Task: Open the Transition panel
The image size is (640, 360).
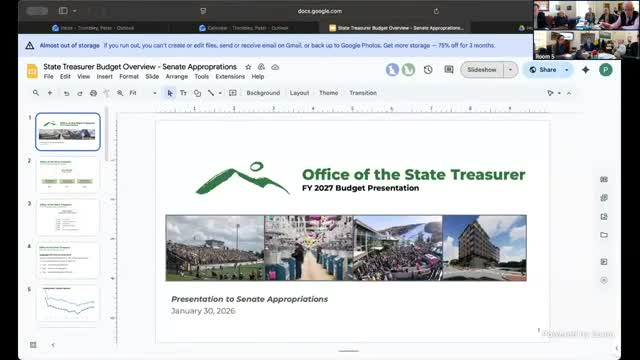Action: click(363, 93)
